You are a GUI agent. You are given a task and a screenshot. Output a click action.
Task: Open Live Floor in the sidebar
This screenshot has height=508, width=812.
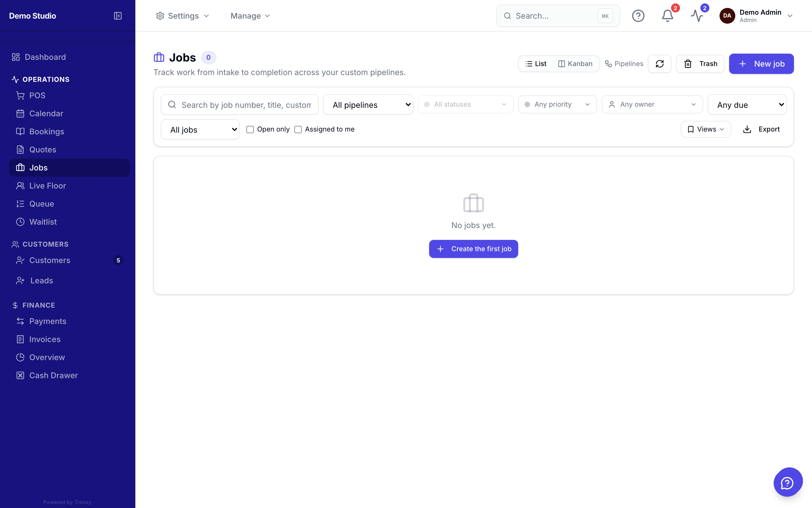[x=69, y=186]
